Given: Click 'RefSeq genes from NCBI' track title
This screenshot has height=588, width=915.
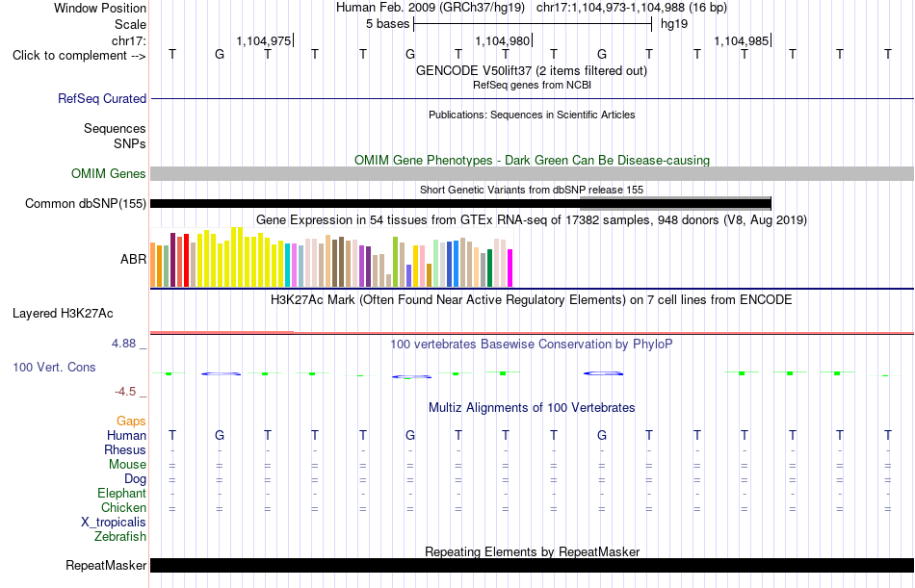Looking at the screenshot, I should [532, 85].
